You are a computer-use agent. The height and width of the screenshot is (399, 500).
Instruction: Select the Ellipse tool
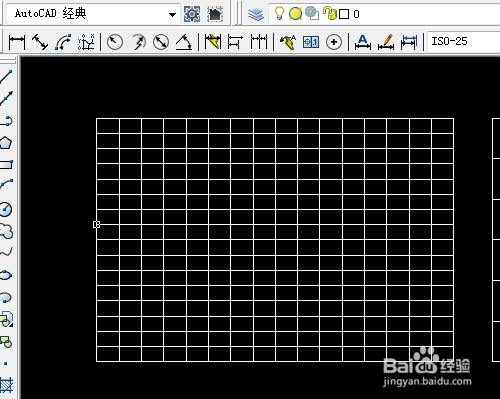point(6,275)
